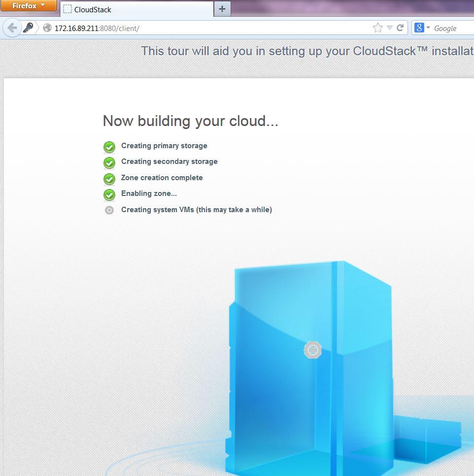
Task: Click the tour intro heading text
Action: click(x=307, y=51)
